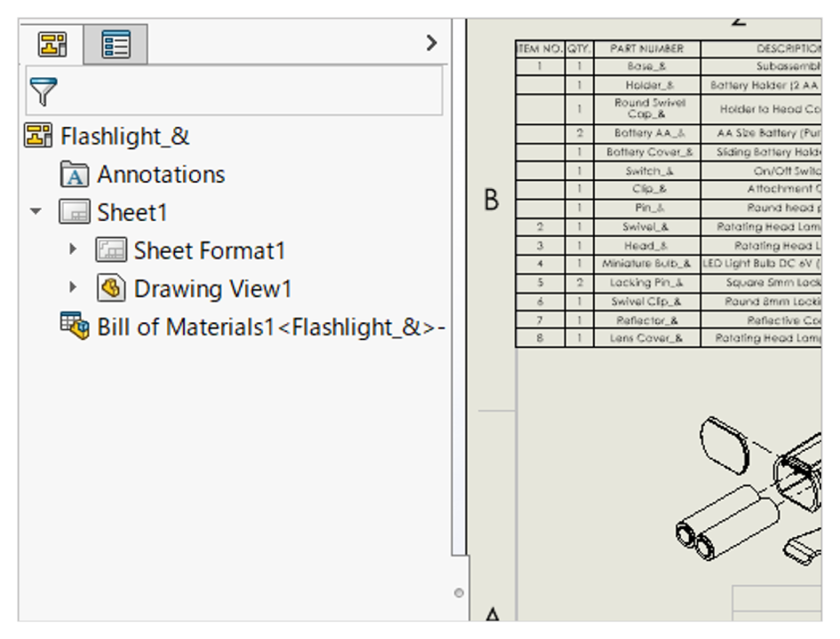Click the funnel filter icon

tap(44, 91)
